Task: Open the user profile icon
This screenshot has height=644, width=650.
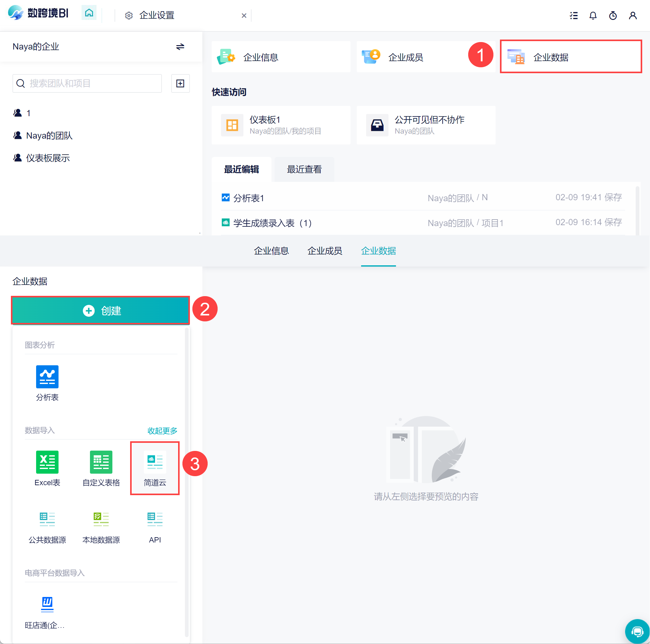Action: tap(633, 16)
